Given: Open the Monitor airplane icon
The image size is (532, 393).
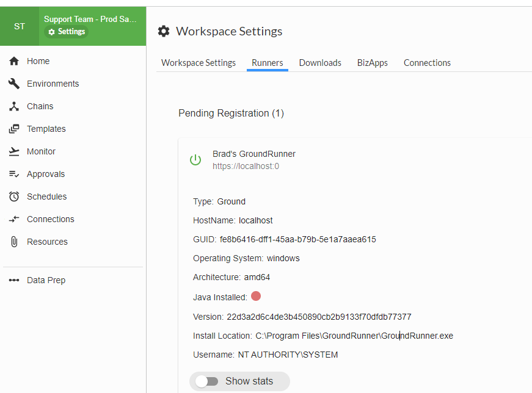Looking at the screenshot, I should point(14,151).
